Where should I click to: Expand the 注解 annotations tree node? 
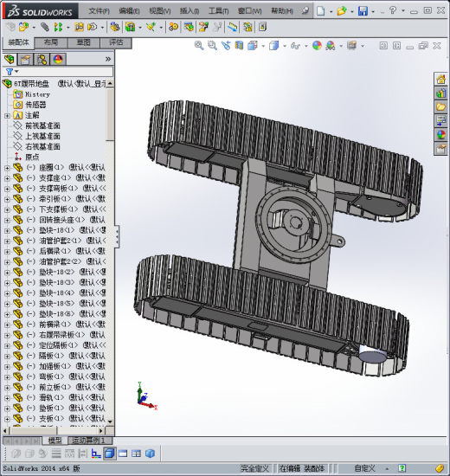pos(7,116)
